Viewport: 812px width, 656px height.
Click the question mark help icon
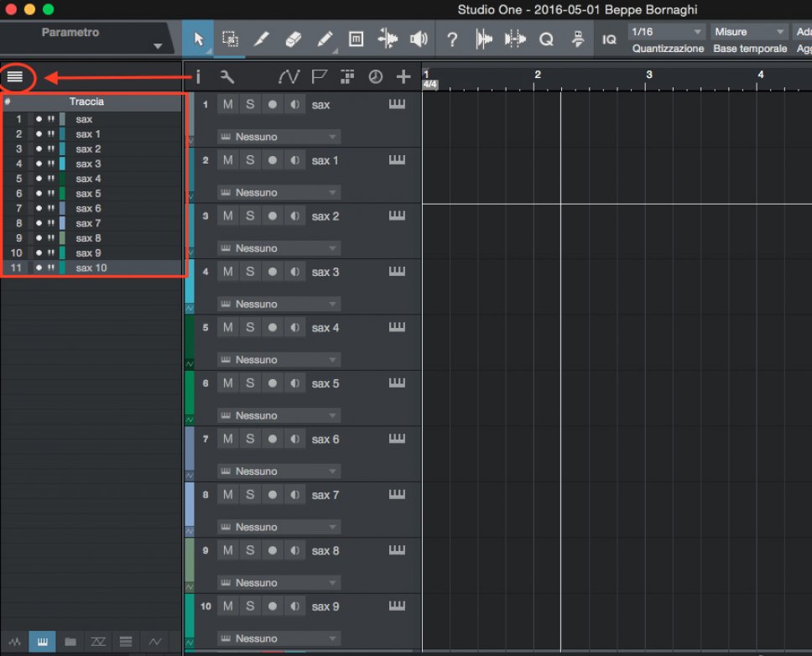(x=452, y=39)
